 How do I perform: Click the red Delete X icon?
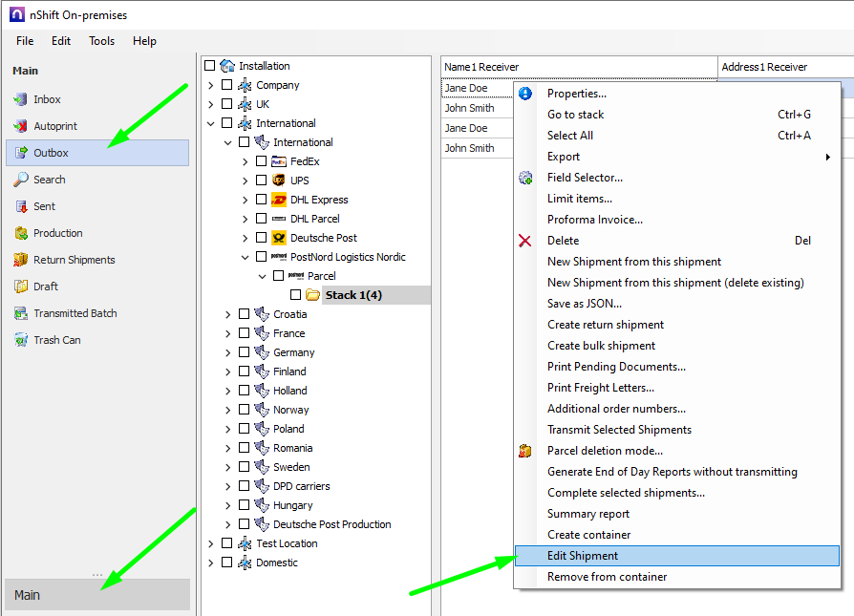(525, 241)
